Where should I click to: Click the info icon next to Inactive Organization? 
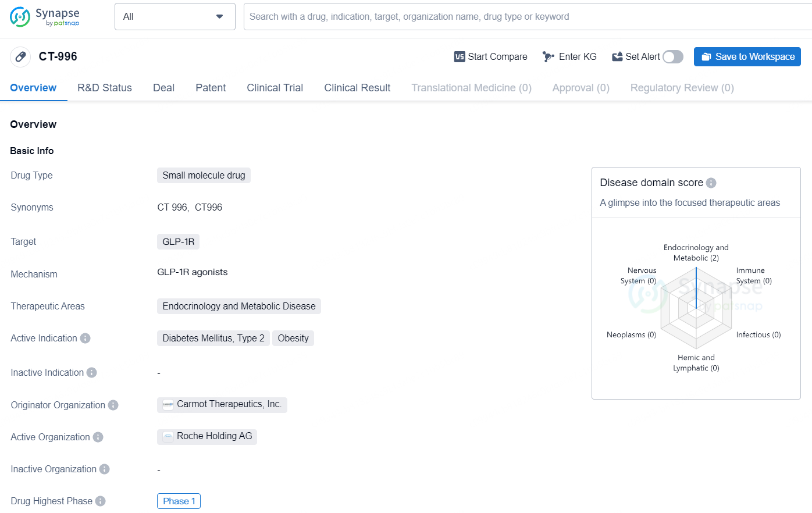click(x=105, y=469)
